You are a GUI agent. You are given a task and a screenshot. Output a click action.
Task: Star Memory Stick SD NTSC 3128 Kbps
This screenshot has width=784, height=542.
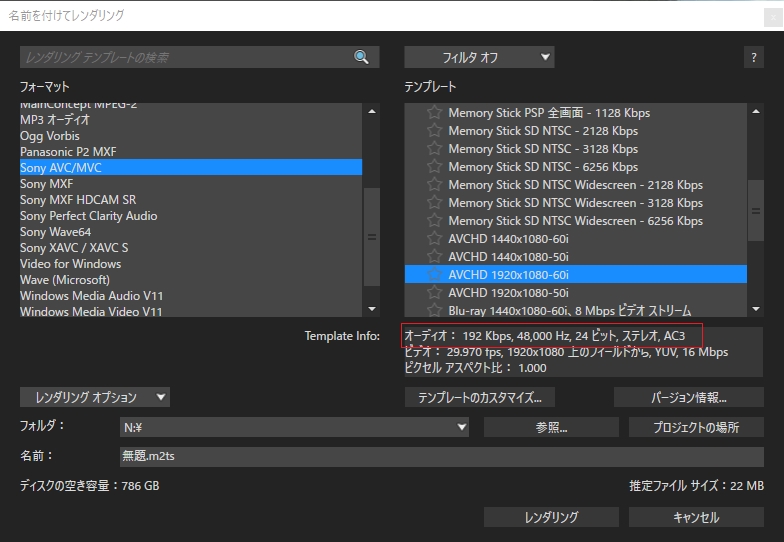(434, 148)
